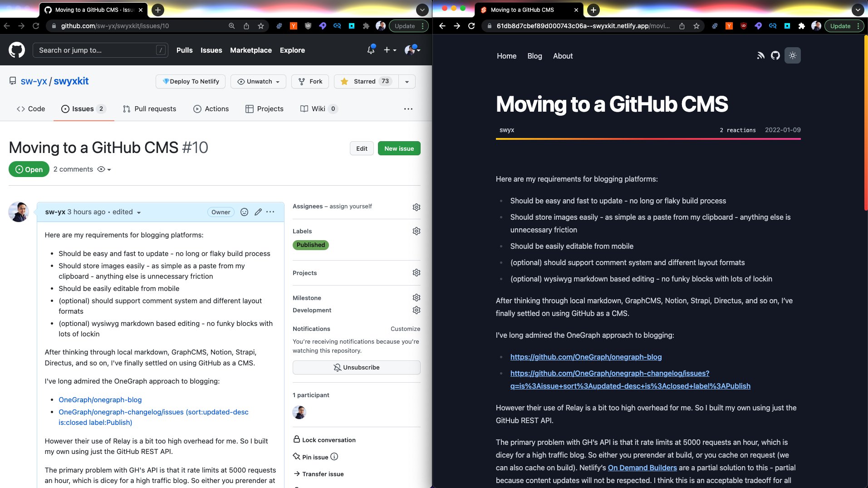Open the GitHub icon in swyxkit header
Image resolution: width=868 pixels, height=488 pixels.
pyautogui.click(x=775, y=55)
